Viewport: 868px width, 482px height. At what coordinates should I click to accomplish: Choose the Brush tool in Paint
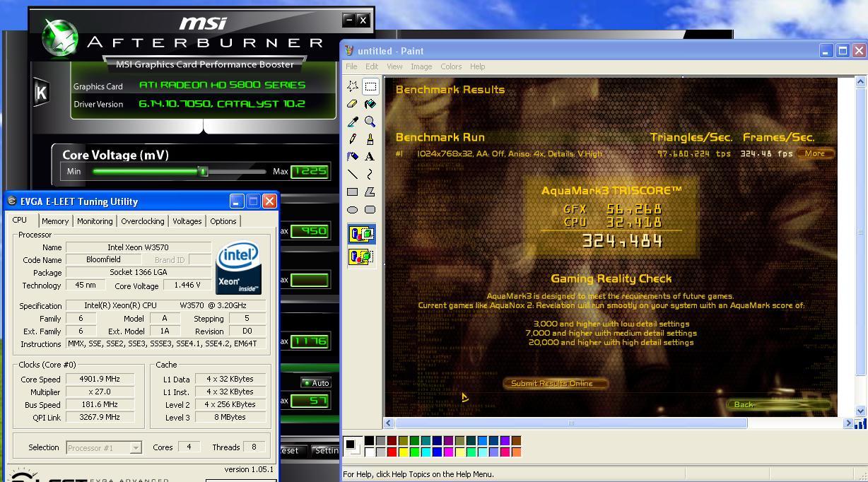point(370,139)
